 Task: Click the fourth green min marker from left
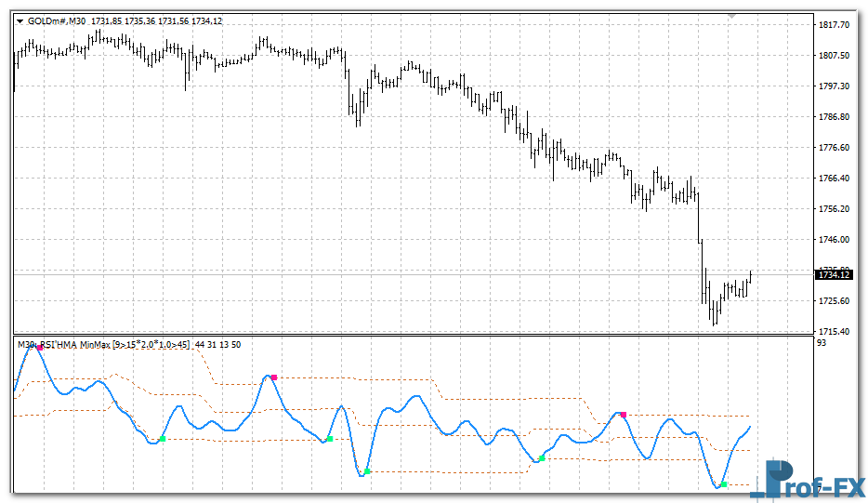542,458
